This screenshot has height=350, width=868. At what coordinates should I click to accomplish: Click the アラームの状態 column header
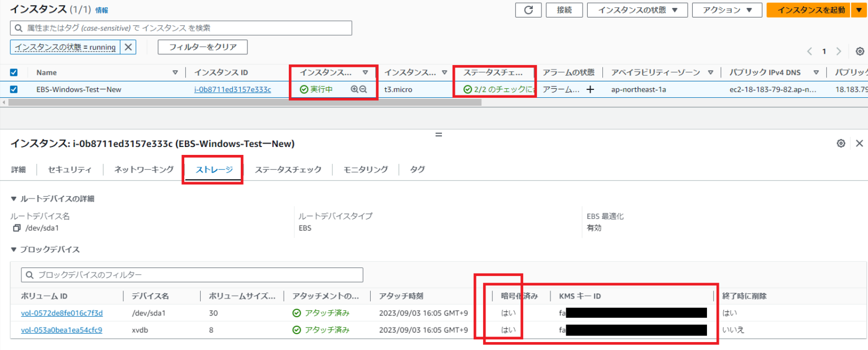(x=568, y=72)
